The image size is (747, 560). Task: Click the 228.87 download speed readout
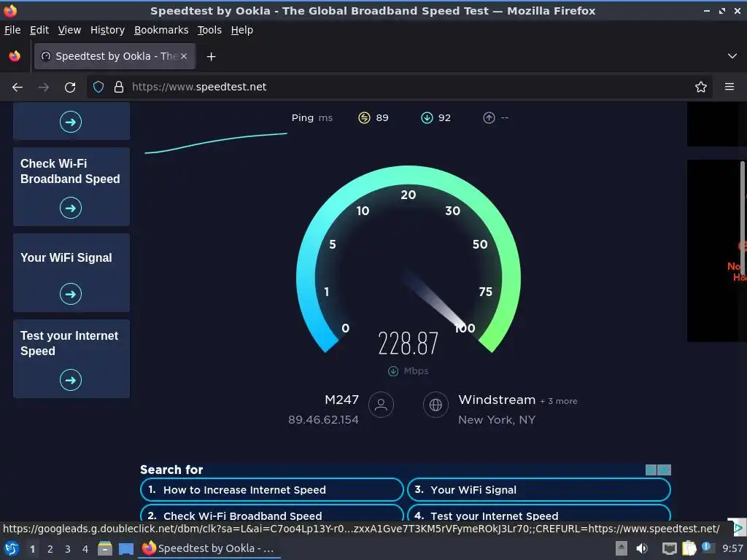point(409,343)
